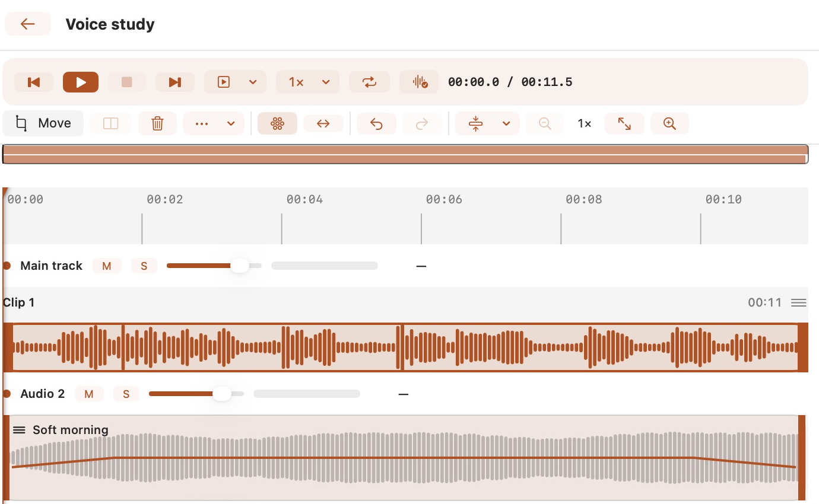This screenshot has width=819, height=504.
Task: Open the Clip 1 hamburger menu
Action: coord(799,303)
